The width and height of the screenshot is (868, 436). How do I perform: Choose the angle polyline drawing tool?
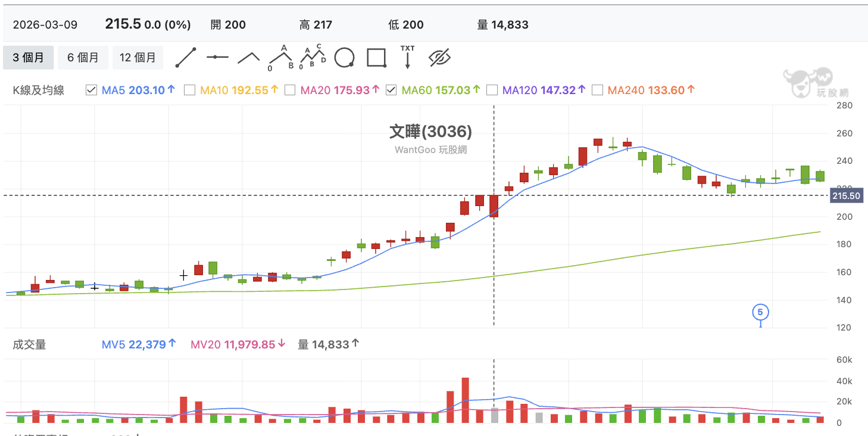[249, 57]
